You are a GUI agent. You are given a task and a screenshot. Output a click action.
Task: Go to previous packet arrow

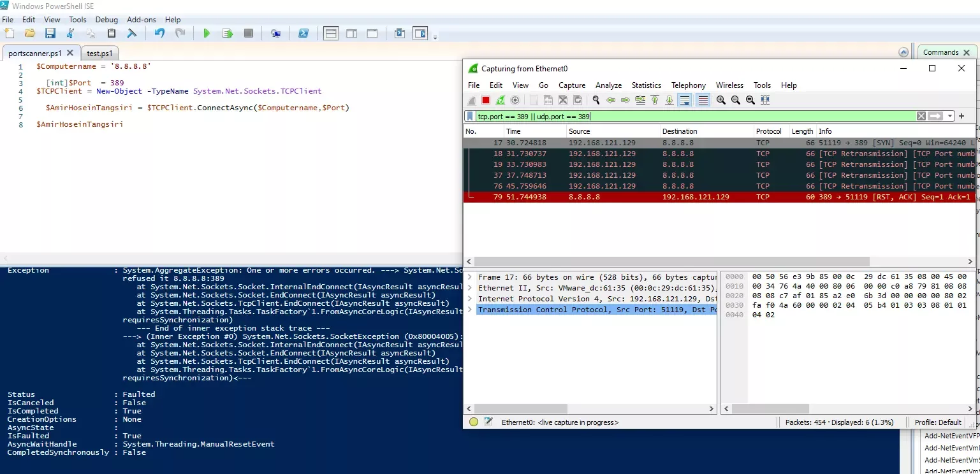(x=611, y=100)
